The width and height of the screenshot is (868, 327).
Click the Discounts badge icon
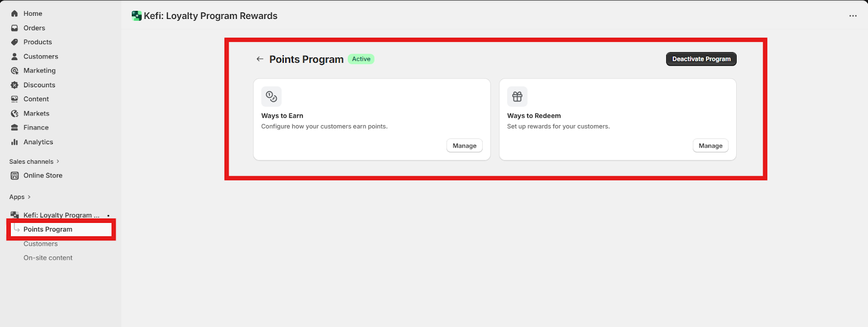pyautogui.click(x=15, y=85)
